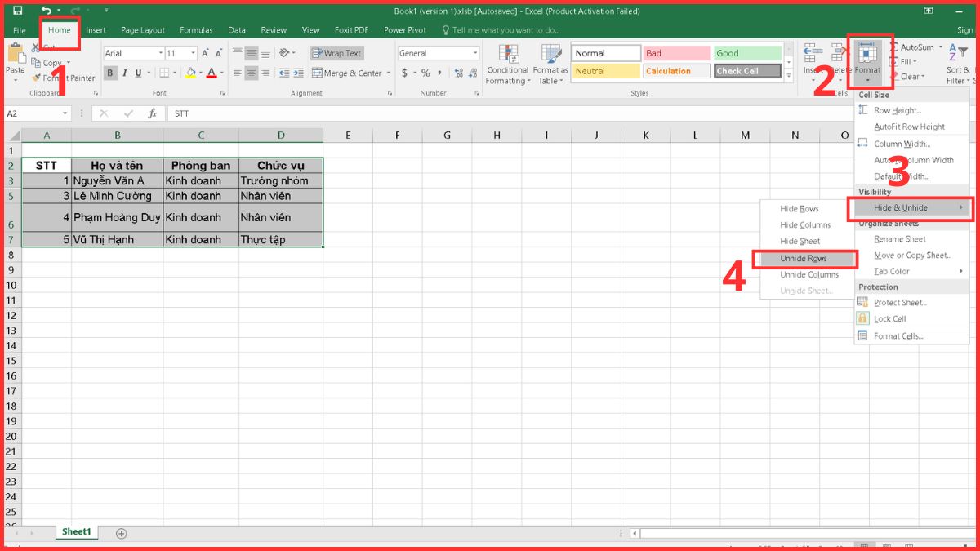Toggle Underline formatting

point(139,73)
